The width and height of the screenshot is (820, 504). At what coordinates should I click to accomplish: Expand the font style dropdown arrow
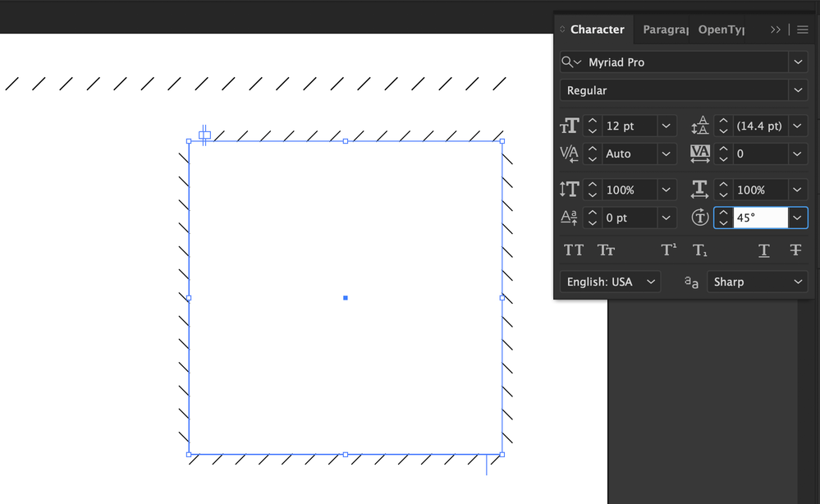coord(798,90)
